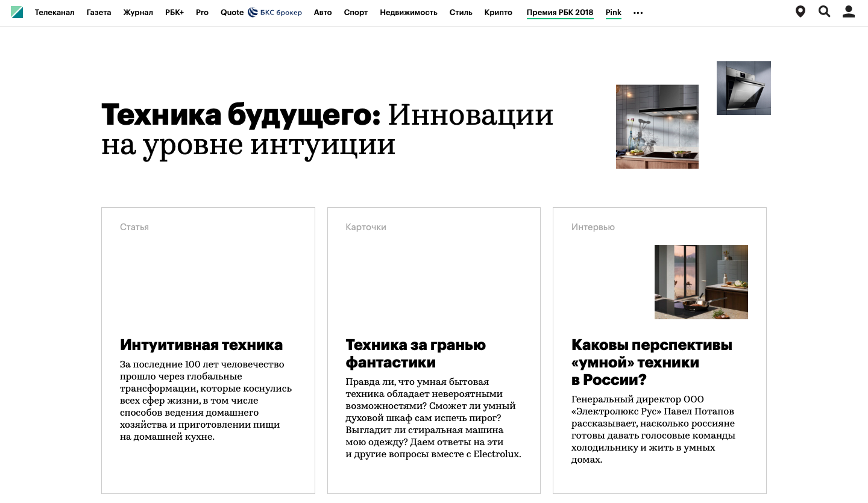
Task: Open the Pro section
Action: coord(202,12)
